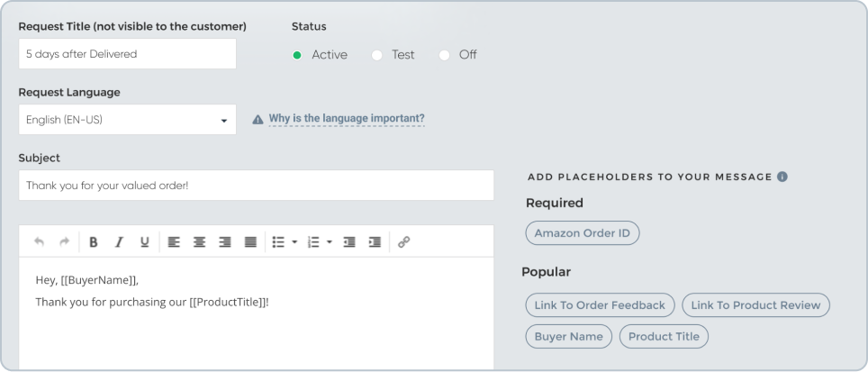Select the Active status radio button
The height and width of the screenshot is (372, 868).
pos(297,55)
